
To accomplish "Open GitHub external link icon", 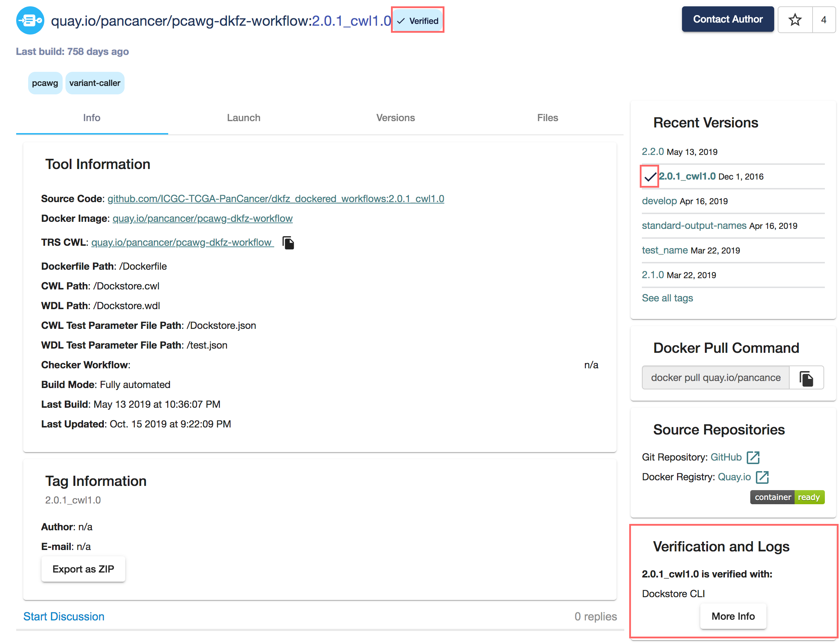I will [753, 457].
